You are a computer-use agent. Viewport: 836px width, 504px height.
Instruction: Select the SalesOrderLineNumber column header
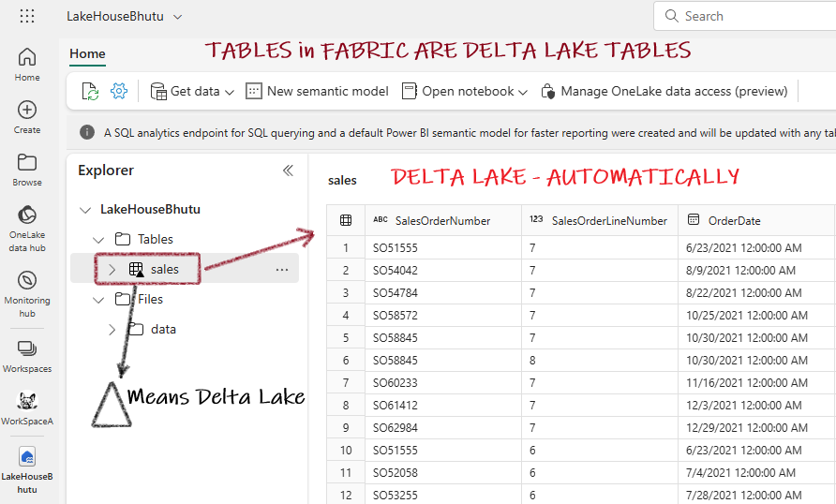[600, 220]
